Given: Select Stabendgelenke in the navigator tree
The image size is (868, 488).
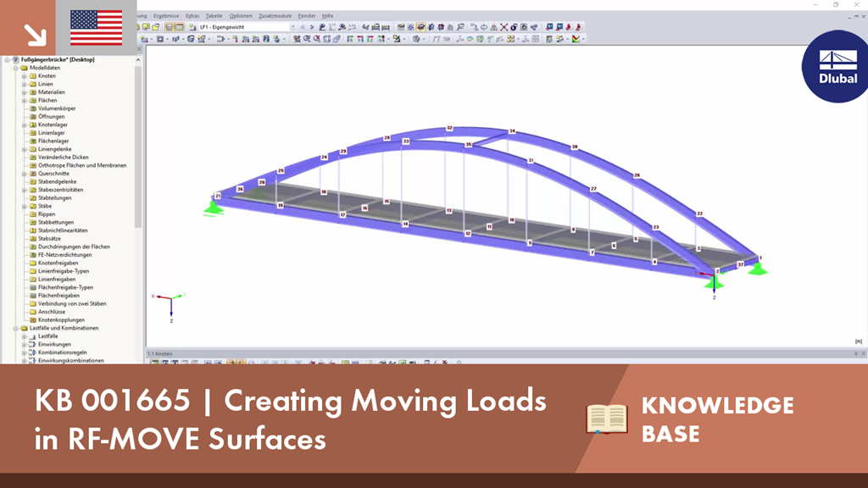Looking at the screenshot, I should 57,181.
